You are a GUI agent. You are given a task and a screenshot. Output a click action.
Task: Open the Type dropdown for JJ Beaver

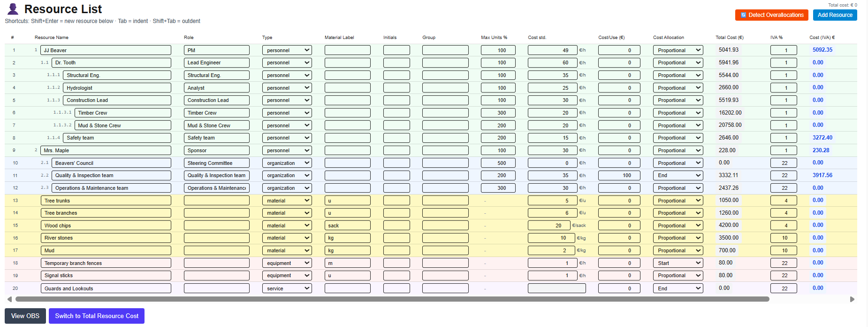tap(287, 50)
